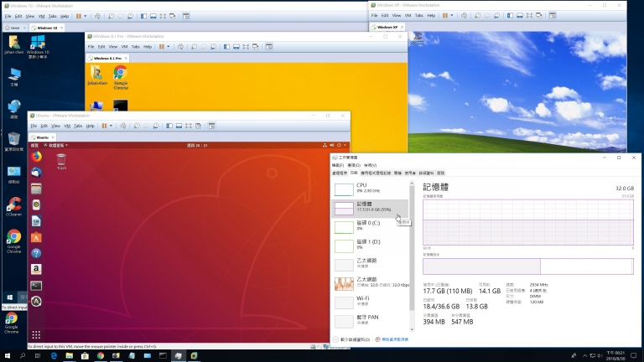
Task: Open the File menu in Ubuntu VMware window
Action: [x=34, y=126]
